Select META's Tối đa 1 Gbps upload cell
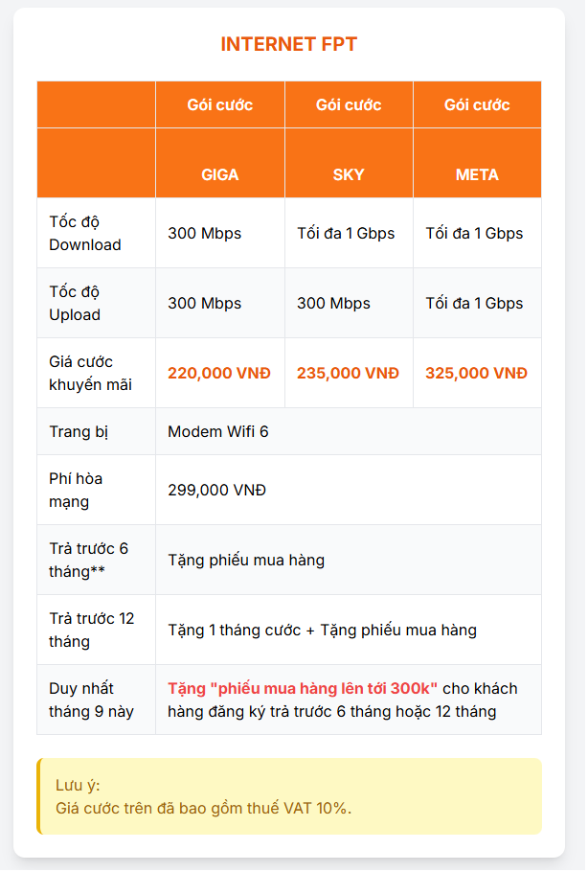 point(474,303)
